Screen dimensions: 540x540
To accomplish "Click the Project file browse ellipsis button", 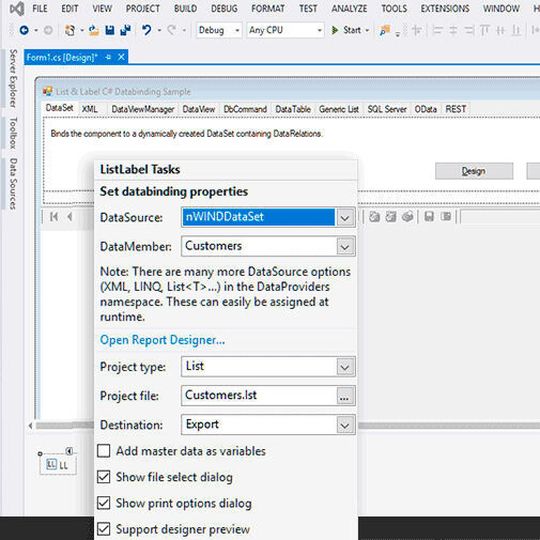I will click(x=345, y=396).
